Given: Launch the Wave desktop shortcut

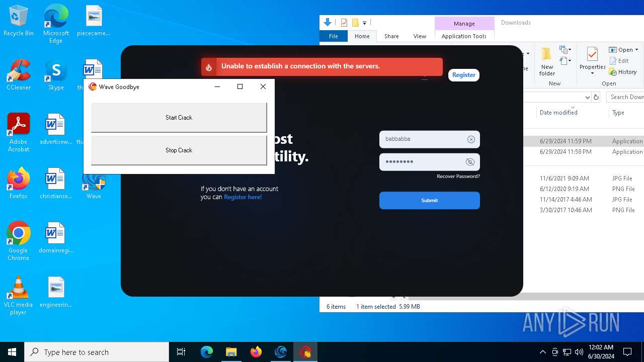Looking at the screenshot, I should 94,186.
